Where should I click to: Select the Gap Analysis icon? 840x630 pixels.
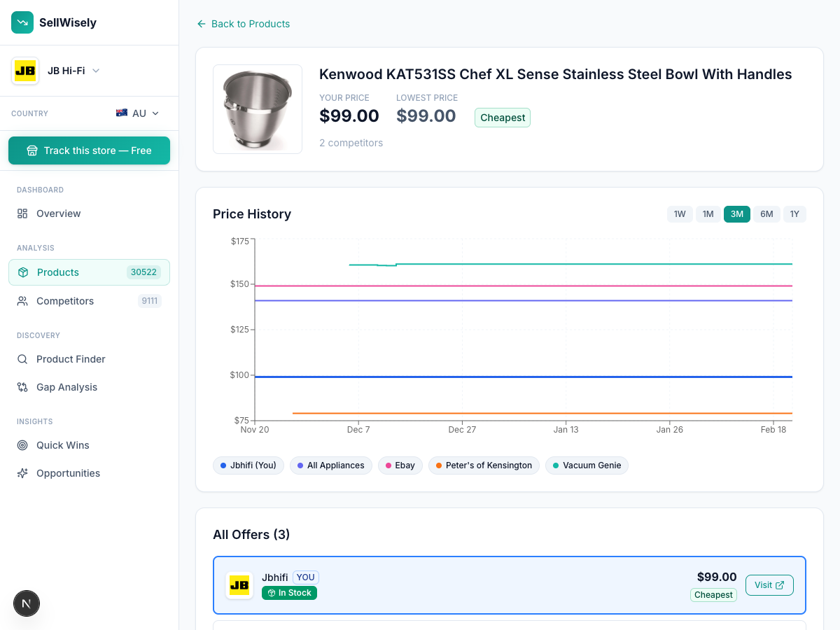pos(22,387)
